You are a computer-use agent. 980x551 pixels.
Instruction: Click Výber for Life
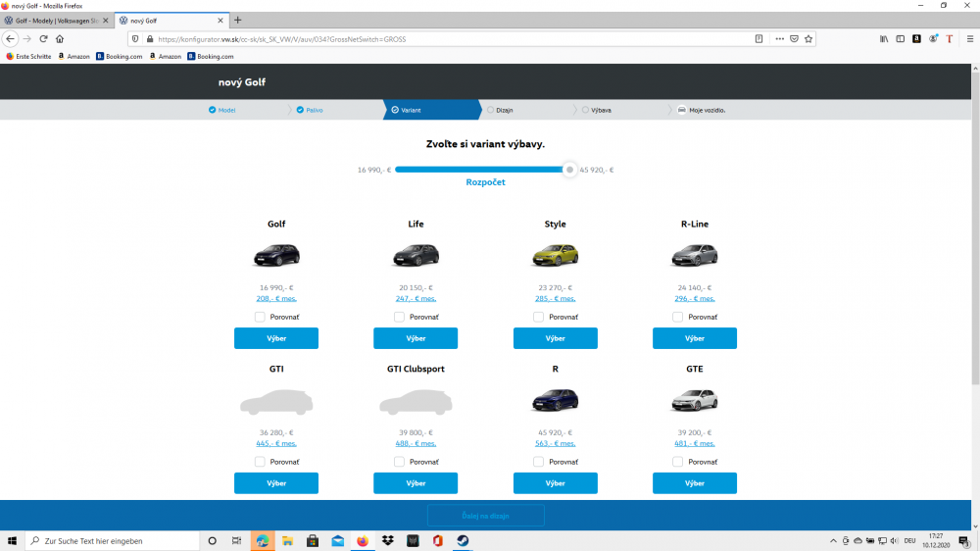416,338
